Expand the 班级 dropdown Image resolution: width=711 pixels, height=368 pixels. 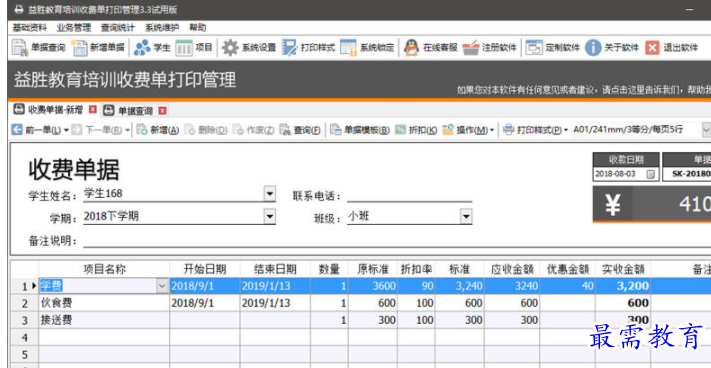click(466, 217)
